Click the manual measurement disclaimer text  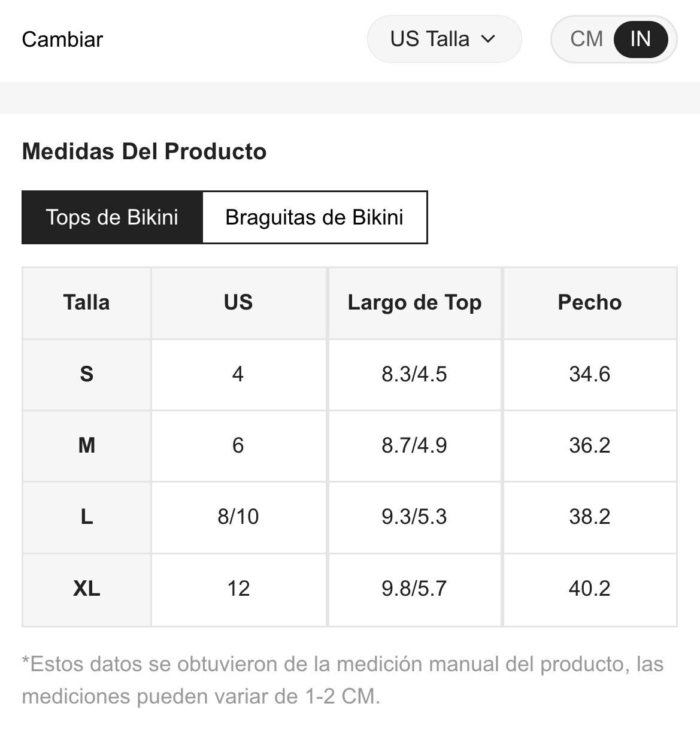(343, 680)
